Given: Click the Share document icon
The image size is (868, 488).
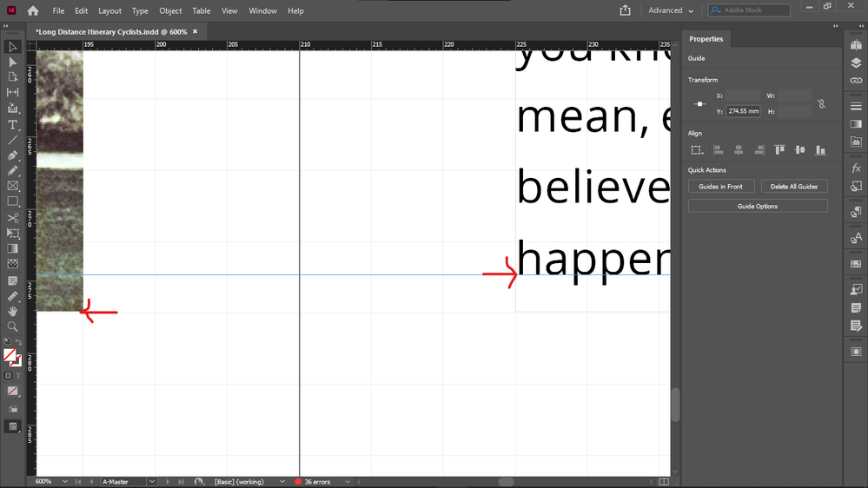Looking at the screenshot, I should point(625,10).
